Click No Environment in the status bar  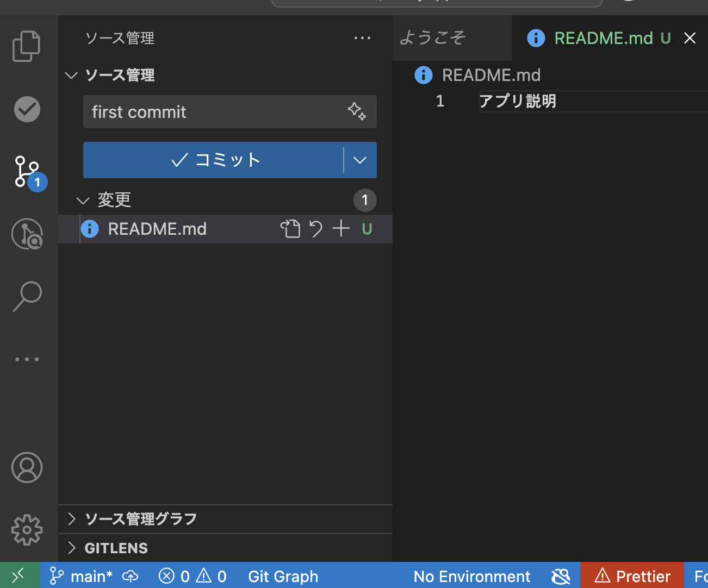pyautogui.click(x=472, y=576)
